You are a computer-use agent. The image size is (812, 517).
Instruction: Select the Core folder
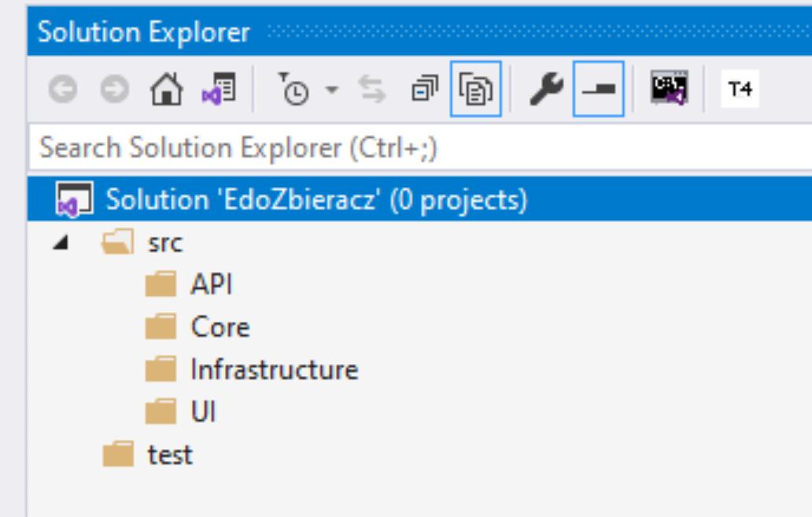point(220,327)
